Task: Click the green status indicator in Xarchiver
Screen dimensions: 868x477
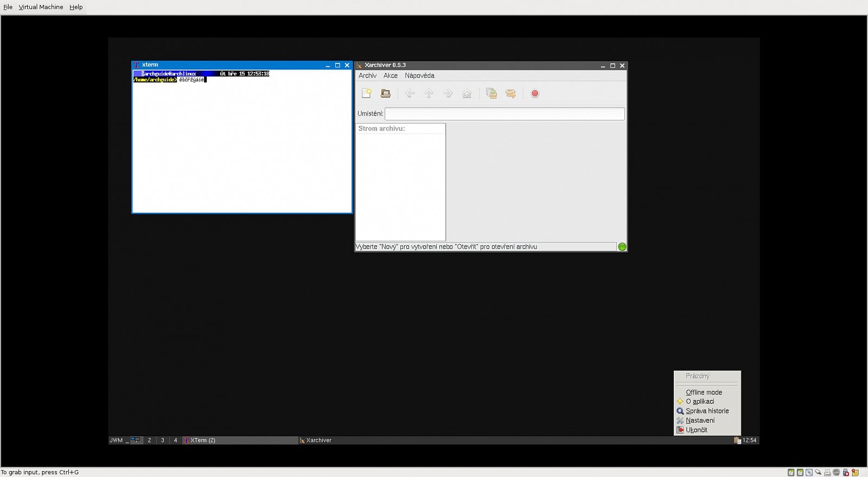Action: (622, 247)
